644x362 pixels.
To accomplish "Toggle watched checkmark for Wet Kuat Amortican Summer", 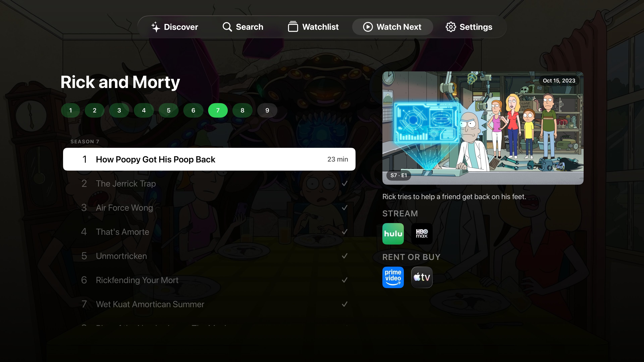I will [x=345, y=304].
